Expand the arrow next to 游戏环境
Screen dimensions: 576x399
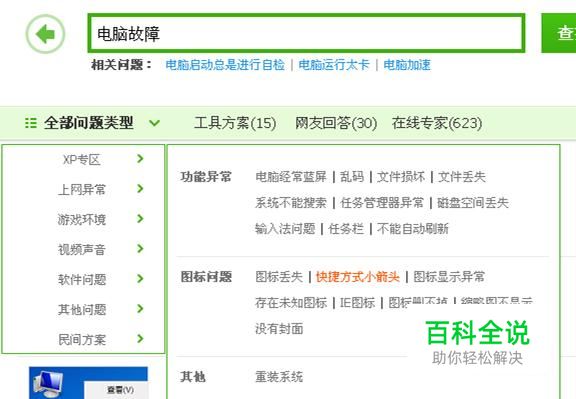click(140, 219)
